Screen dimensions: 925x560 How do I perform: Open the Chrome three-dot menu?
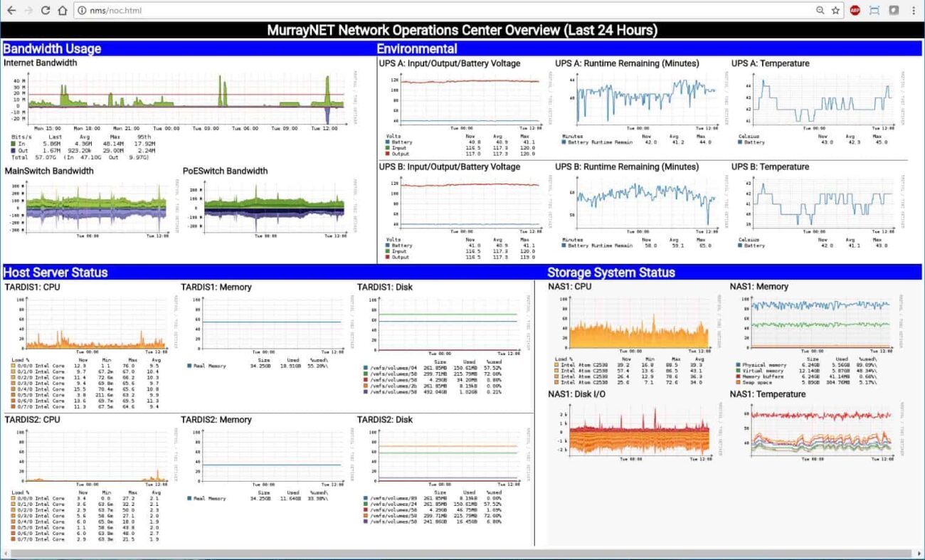914,11
